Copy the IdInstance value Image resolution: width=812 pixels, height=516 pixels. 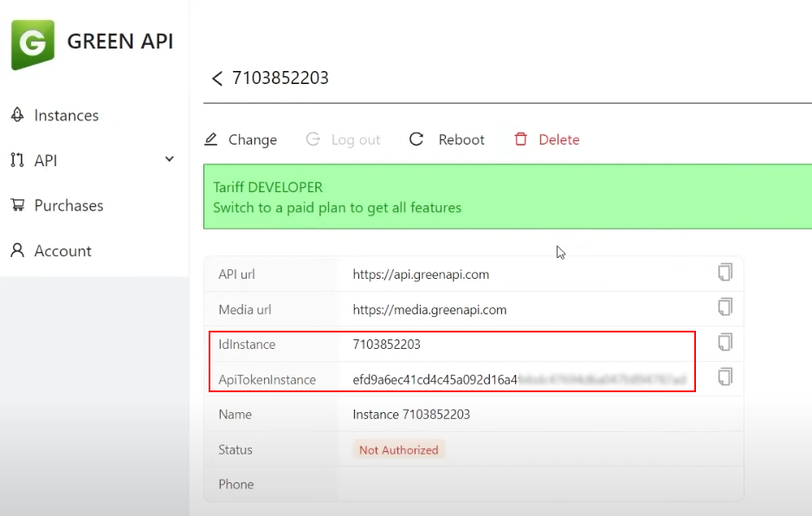coord(725,342)
